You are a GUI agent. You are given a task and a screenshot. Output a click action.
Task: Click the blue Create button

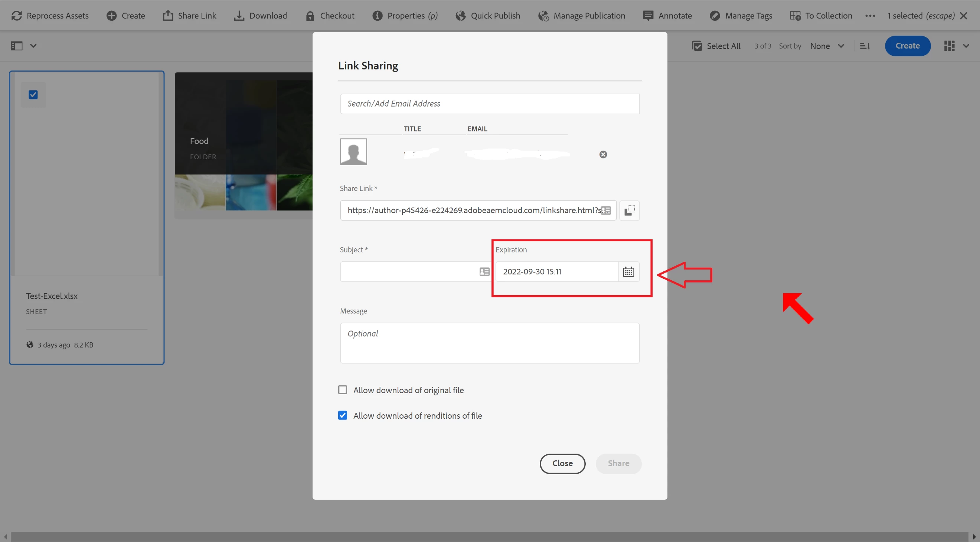pyautogui.click(x=907, y=46)
